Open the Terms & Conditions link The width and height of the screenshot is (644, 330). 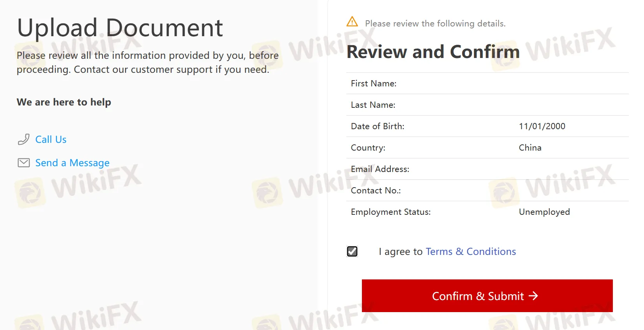tap(471, 251)
